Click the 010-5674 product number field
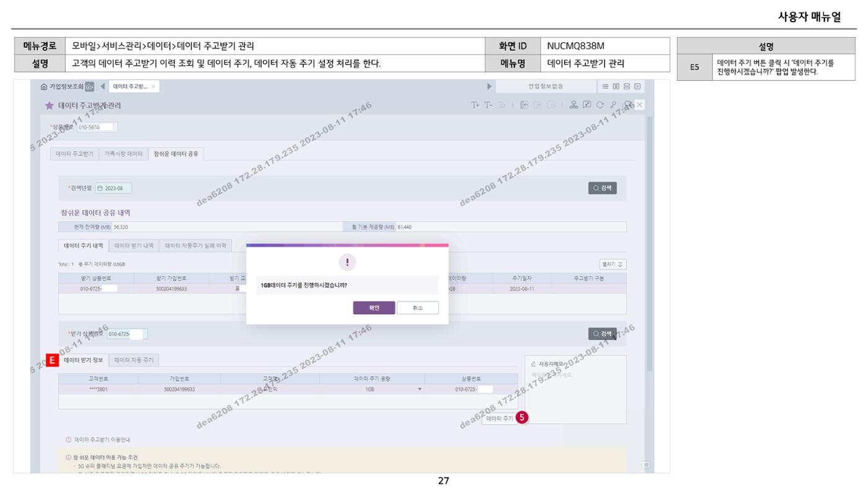This screenshot has height=489, width=868. 97,128
